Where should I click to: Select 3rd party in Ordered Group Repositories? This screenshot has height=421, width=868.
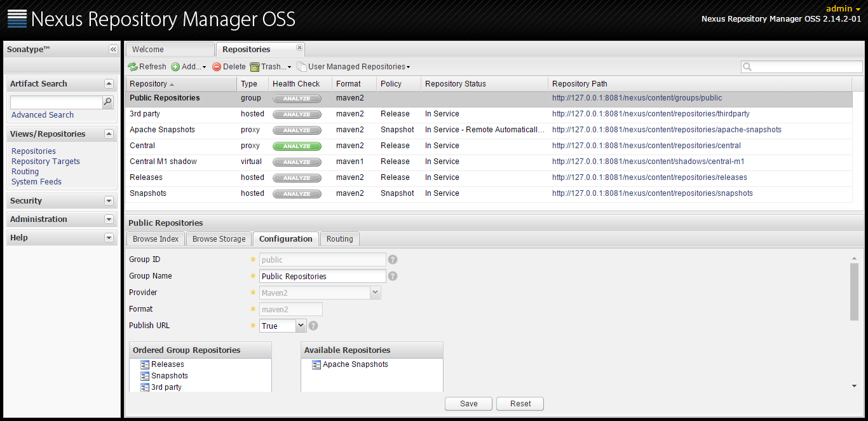[166, 387]
